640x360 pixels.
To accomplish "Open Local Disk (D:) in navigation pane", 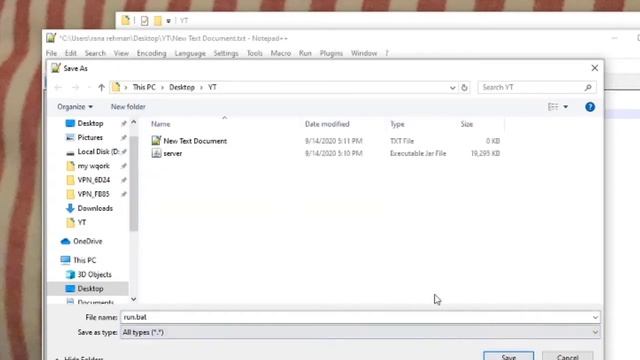I will tap(98, 151).
